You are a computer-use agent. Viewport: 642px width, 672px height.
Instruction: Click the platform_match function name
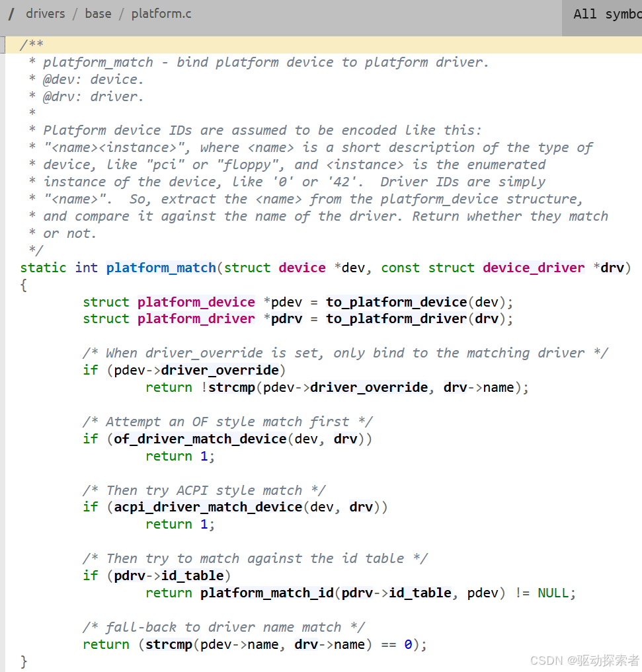coord(161,268)
